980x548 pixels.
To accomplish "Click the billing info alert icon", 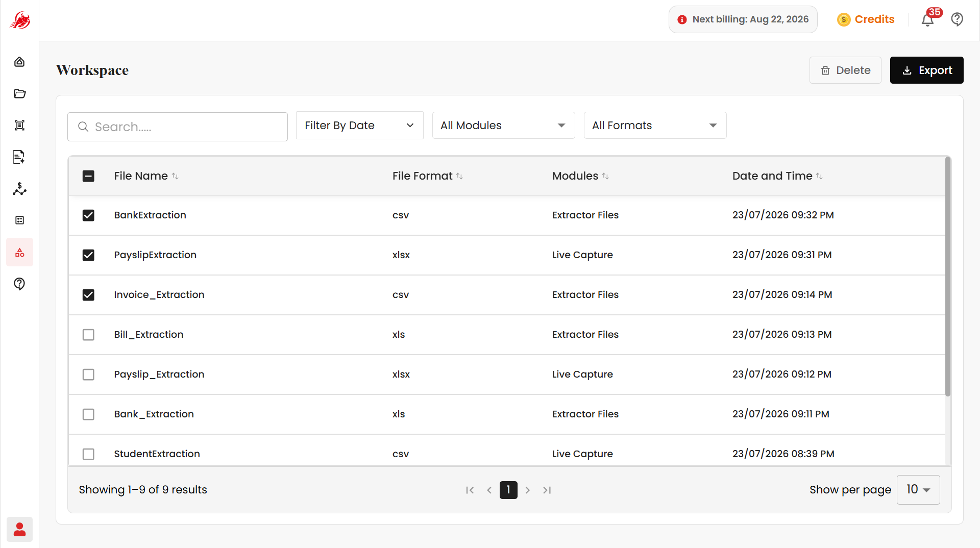I will coord(682,19).
